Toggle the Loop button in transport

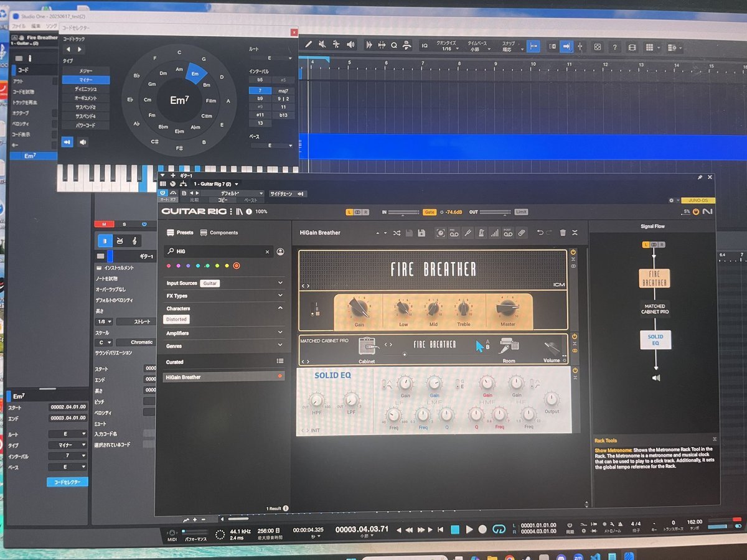click(499, 530)
